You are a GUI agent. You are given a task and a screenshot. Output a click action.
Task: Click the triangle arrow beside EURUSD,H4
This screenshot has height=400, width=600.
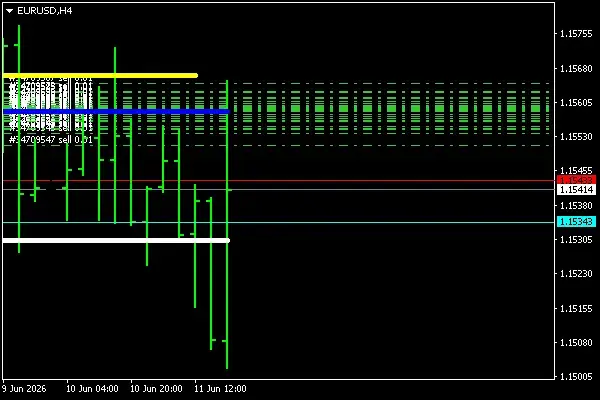tap(10, 11)
